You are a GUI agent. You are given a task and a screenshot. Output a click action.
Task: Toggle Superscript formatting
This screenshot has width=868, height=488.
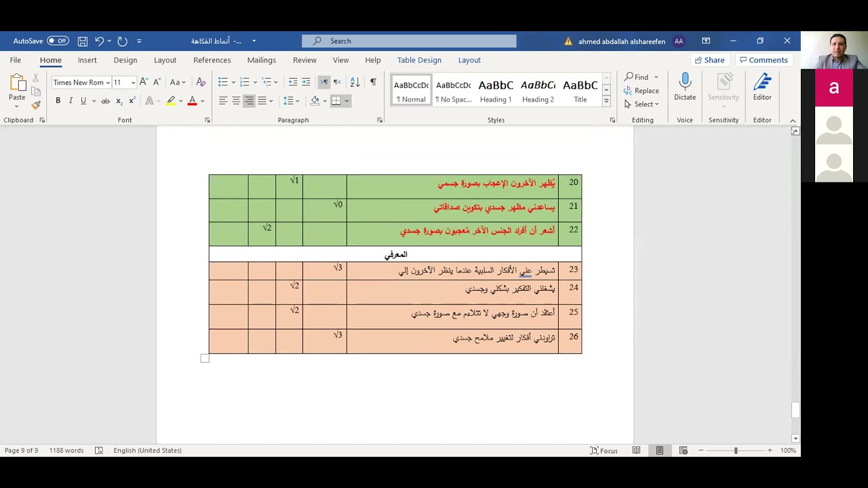point(132,101)
